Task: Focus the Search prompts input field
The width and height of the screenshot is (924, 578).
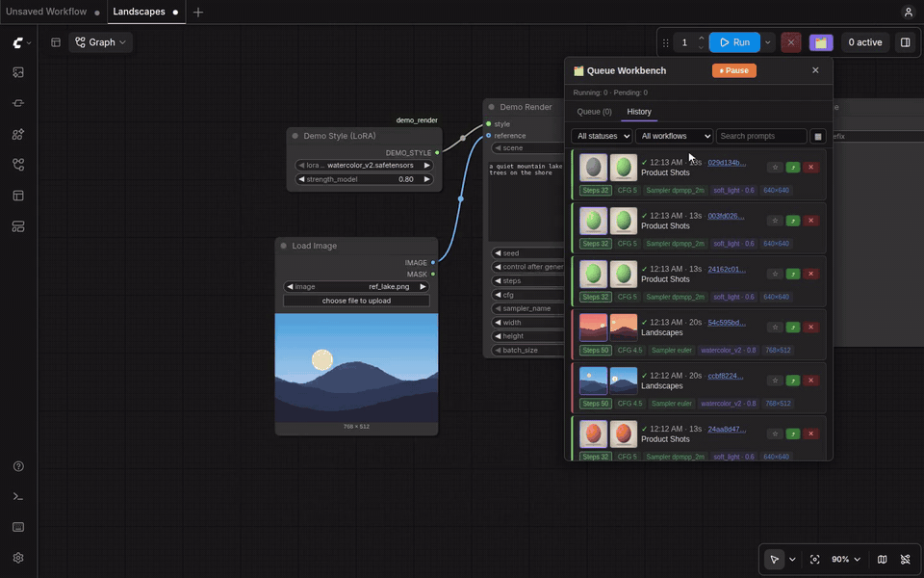Action: [760, 136]
